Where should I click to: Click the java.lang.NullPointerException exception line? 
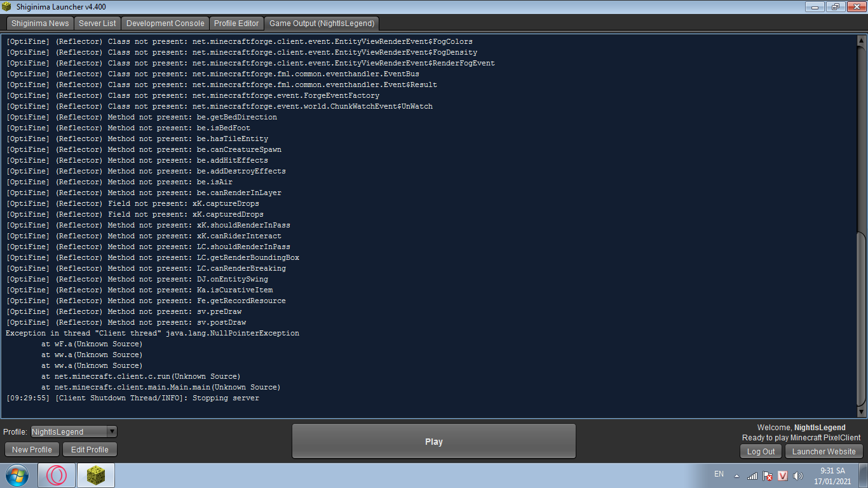pos(153,333)
